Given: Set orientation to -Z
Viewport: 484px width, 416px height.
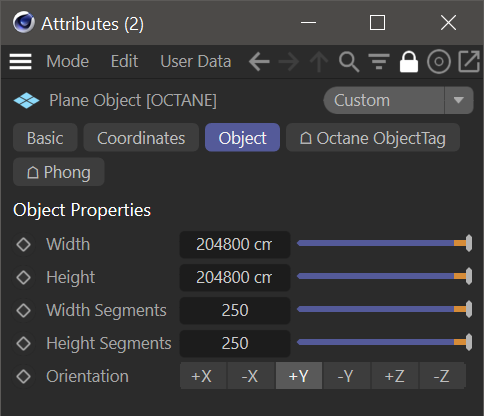Looking at the screenshot, I should point(442,376).
